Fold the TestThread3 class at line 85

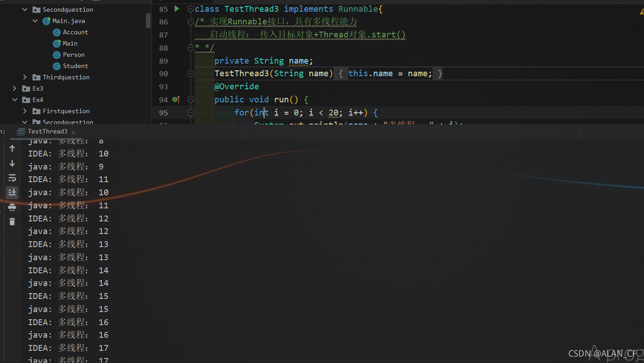pos(191,9)
